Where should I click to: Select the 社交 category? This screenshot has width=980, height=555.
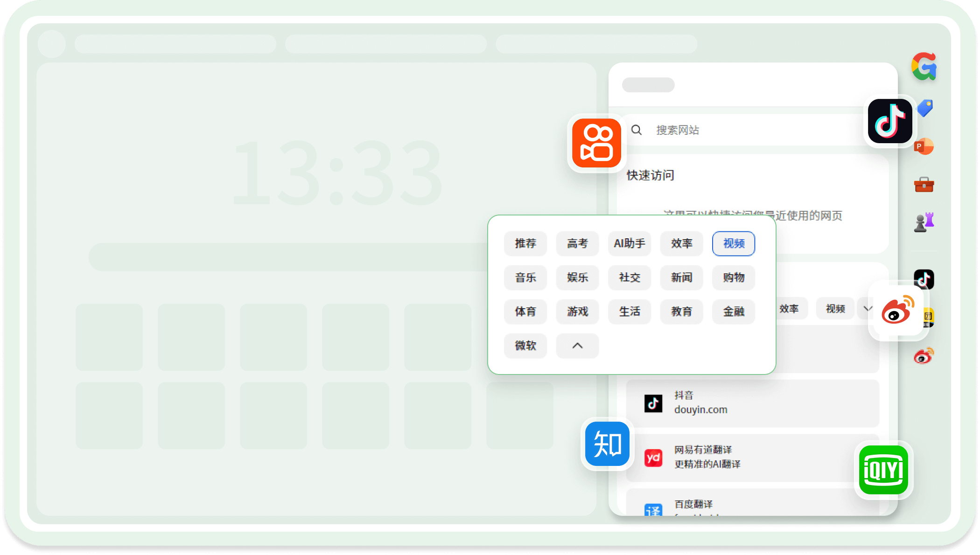[630, 277]
